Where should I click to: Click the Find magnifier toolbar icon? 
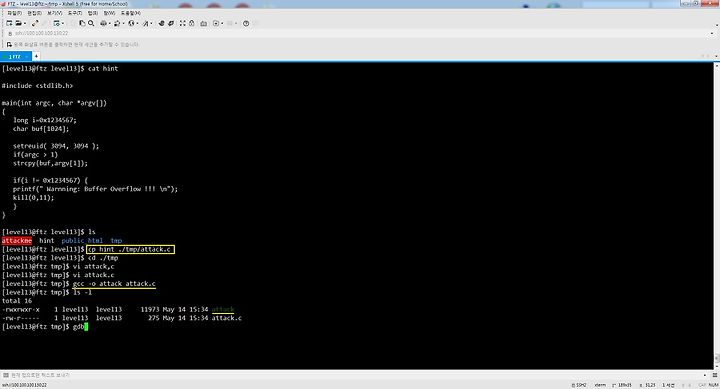(x=91, y=23)
